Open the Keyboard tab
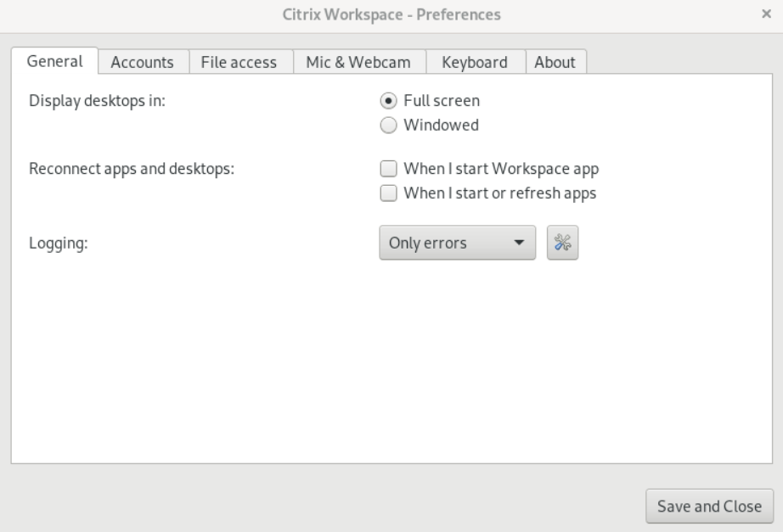The height and width of the screenshot is (532, 783). [475, 62]
